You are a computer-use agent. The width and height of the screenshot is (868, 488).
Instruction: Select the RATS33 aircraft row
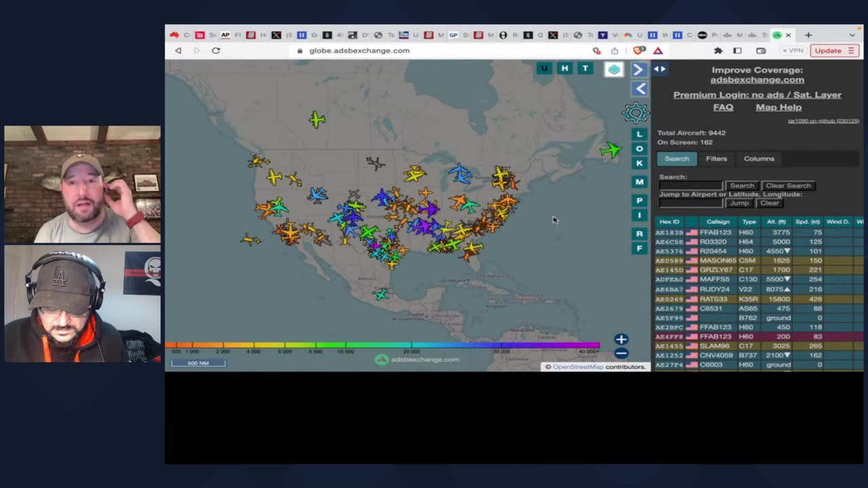[759, 299]
